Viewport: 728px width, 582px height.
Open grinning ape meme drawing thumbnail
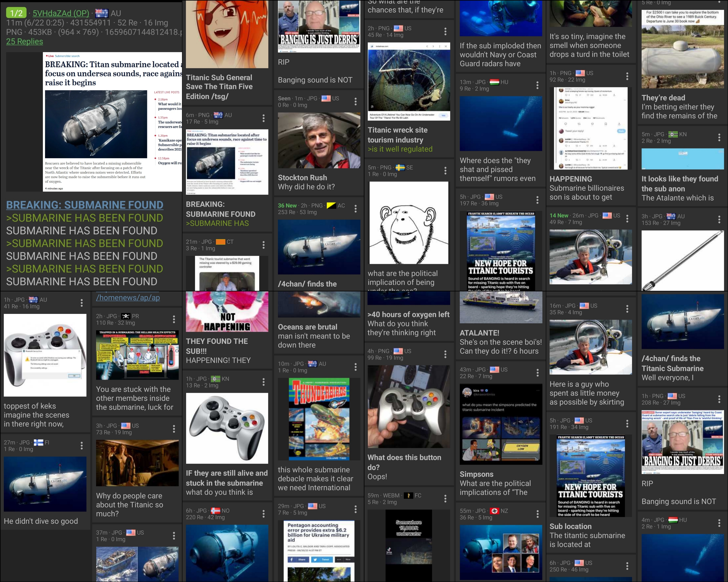coord(409,223)
